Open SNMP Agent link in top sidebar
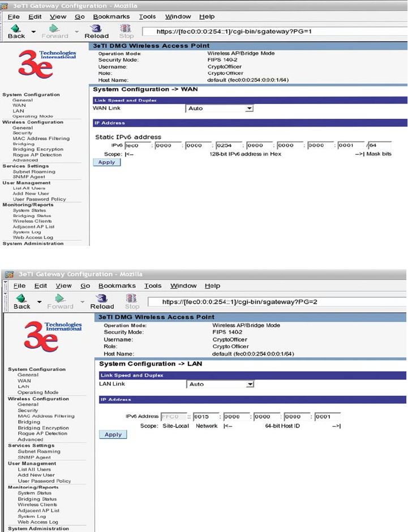Viewport: 408px width, 532px height. pyautogui.click(x=29, y=177)
